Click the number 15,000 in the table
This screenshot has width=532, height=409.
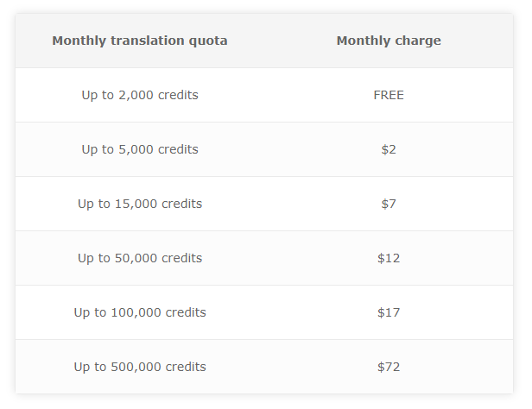click(x=136, y=204)
